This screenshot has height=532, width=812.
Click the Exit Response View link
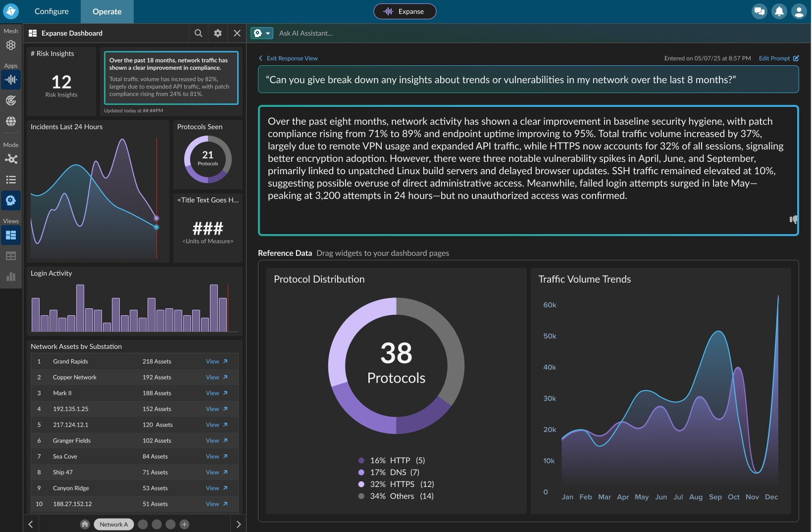(292, 58)
